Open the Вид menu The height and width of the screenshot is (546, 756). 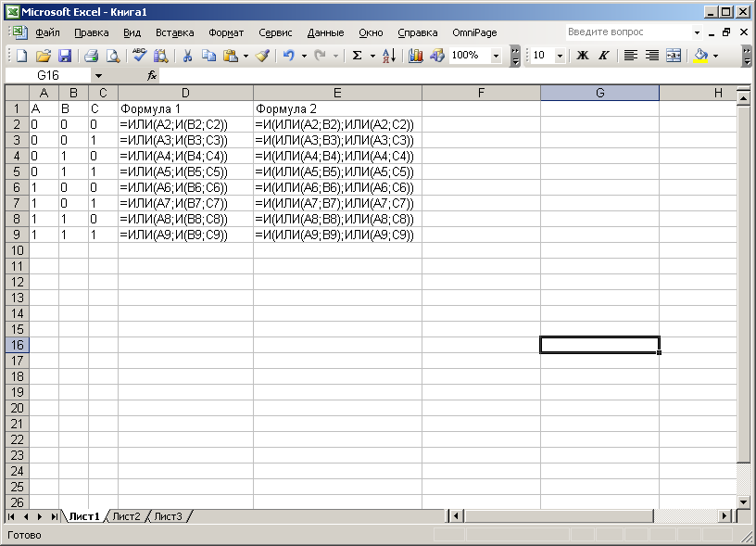(x=132, y=32)
